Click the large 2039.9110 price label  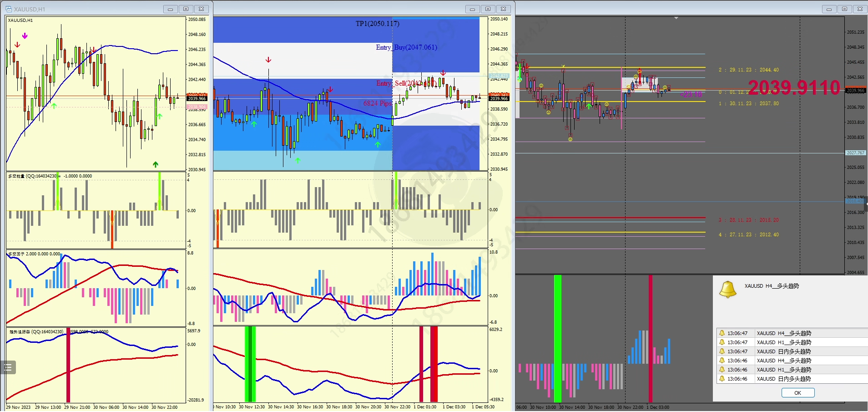794,87
